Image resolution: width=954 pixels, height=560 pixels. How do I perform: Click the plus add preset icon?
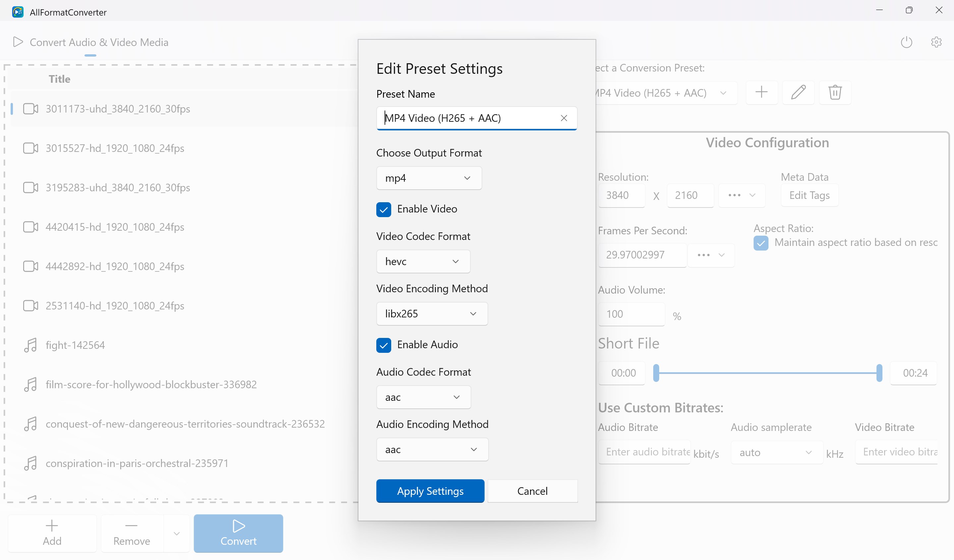(761, 92)
